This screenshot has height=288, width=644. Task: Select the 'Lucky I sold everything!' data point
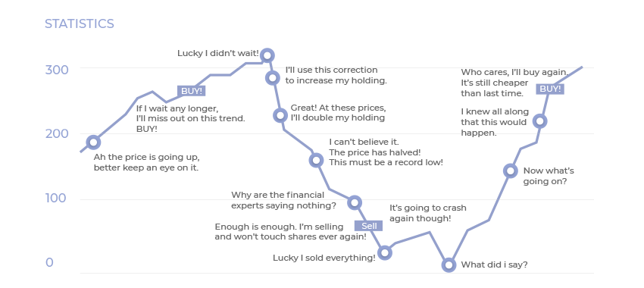[384, 252]
